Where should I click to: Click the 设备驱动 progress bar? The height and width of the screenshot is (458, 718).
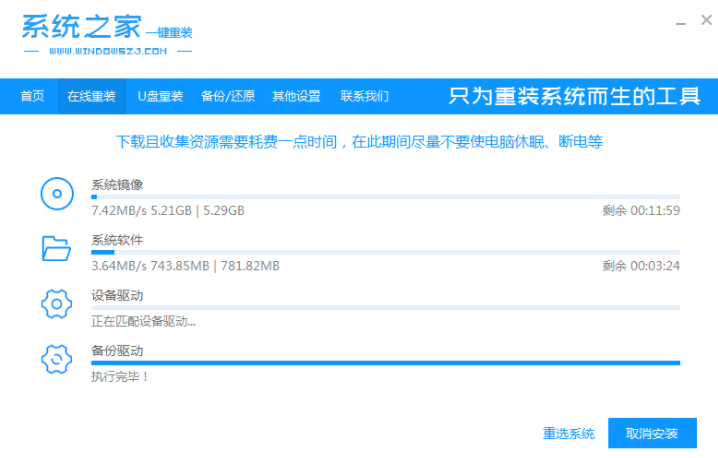(385, 308)
